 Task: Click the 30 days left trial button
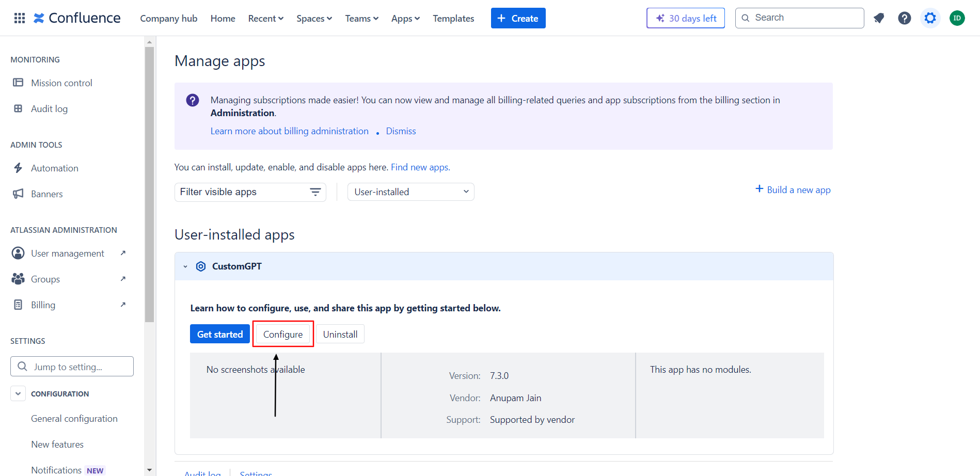(686, 18)
